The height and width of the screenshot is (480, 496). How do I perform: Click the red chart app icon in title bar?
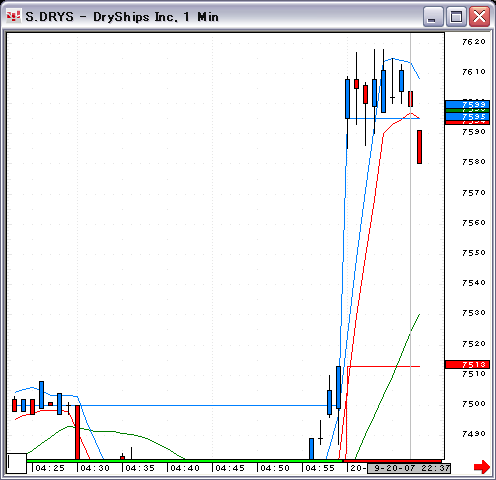tap(13, 16)
